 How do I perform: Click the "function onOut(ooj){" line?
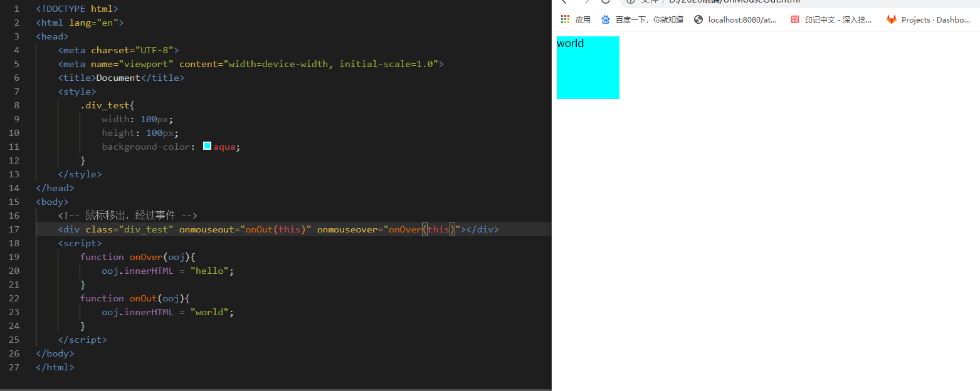tap(135, 298)
